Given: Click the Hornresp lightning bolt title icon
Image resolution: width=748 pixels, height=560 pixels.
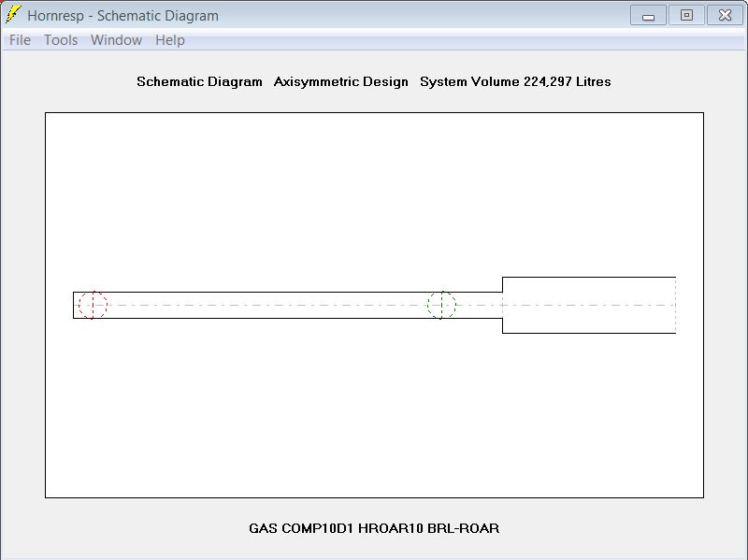Looking at the screenshot, I should tap(13, 15).
